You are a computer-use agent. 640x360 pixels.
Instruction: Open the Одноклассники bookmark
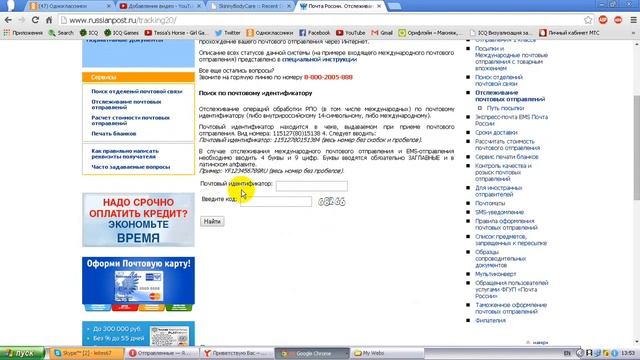coord(269,33)
